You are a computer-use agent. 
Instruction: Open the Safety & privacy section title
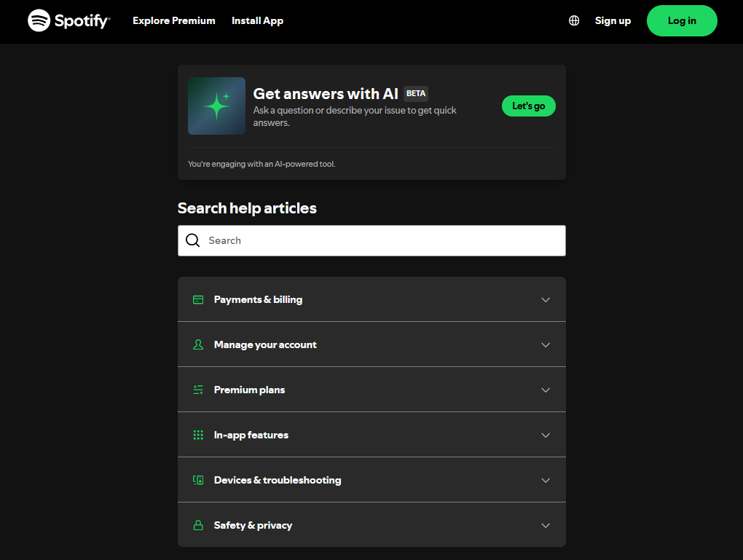pyautogui.click(x=253, y=525)
